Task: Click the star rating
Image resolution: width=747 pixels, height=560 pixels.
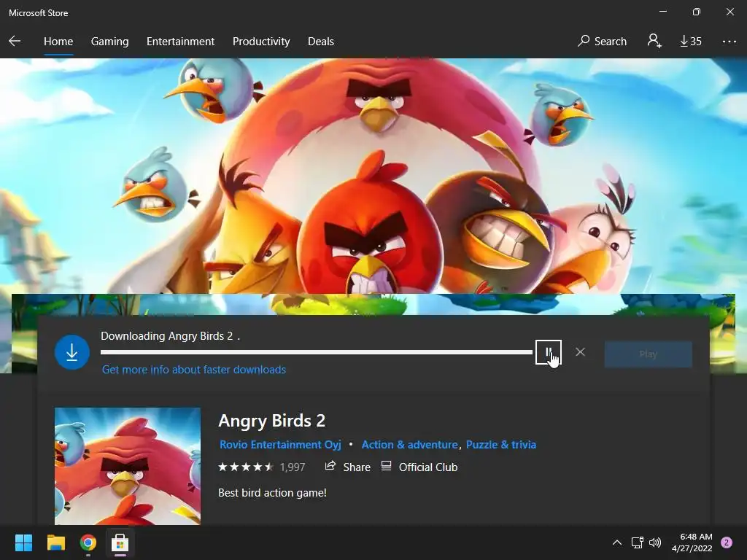Action: point(246,467)
